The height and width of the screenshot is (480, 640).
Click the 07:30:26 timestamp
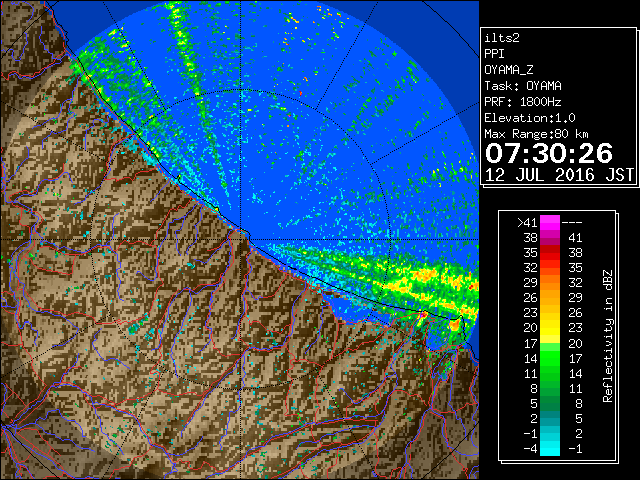coord(549,153)
